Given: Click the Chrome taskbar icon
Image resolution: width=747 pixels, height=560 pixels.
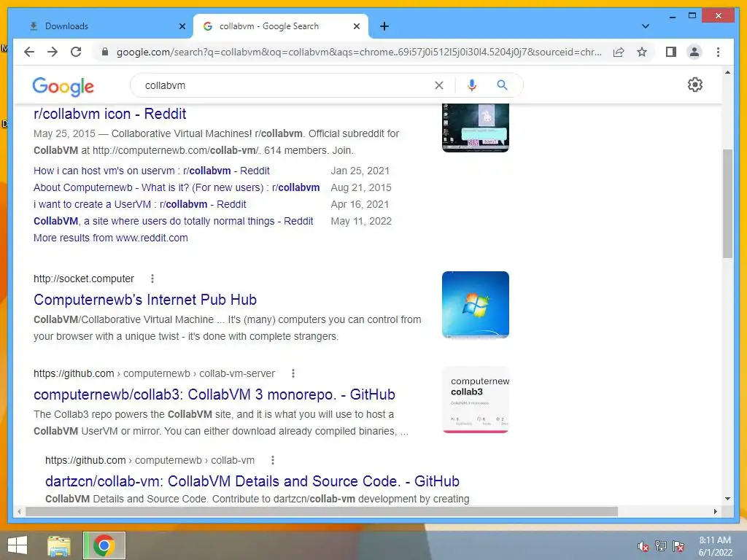Looking at the screenshot, I should point(104,545).
